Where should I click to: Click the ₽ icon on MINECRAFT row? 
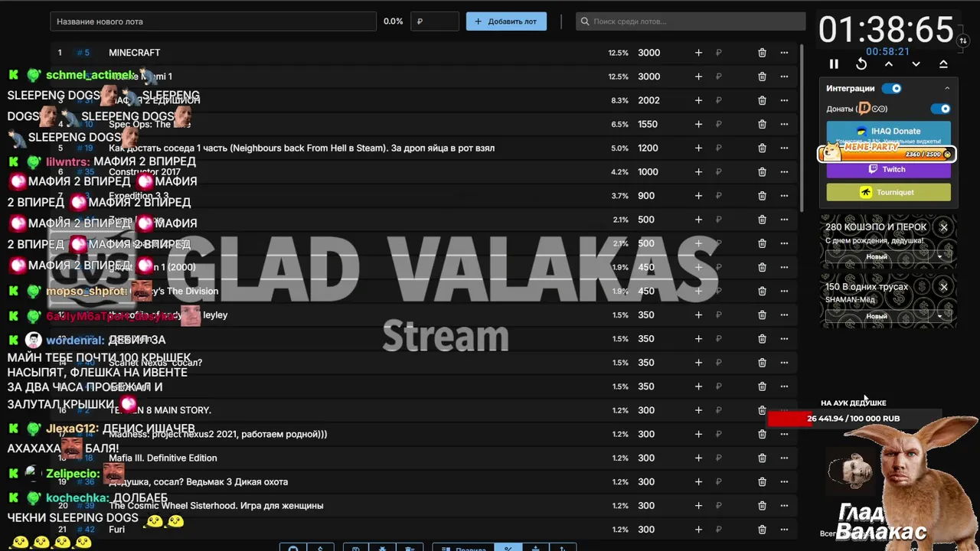pyautogui.click(x=719, y=53)
